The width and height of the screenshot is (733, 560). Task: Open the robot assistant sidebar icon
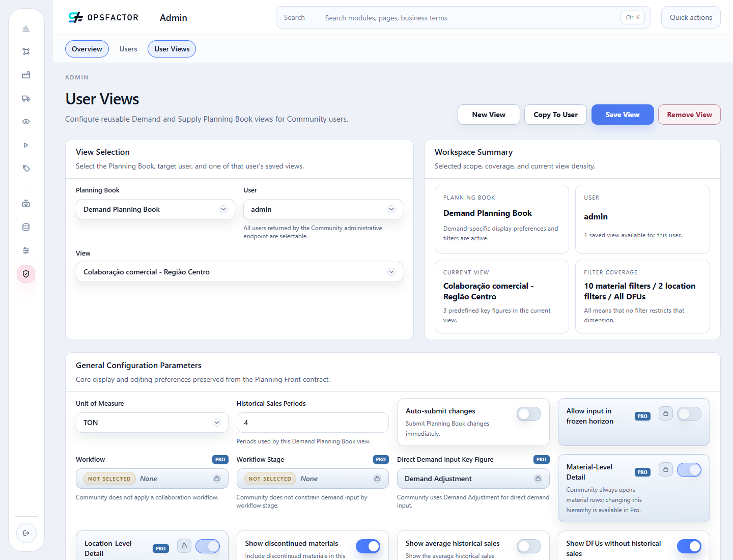26,204
